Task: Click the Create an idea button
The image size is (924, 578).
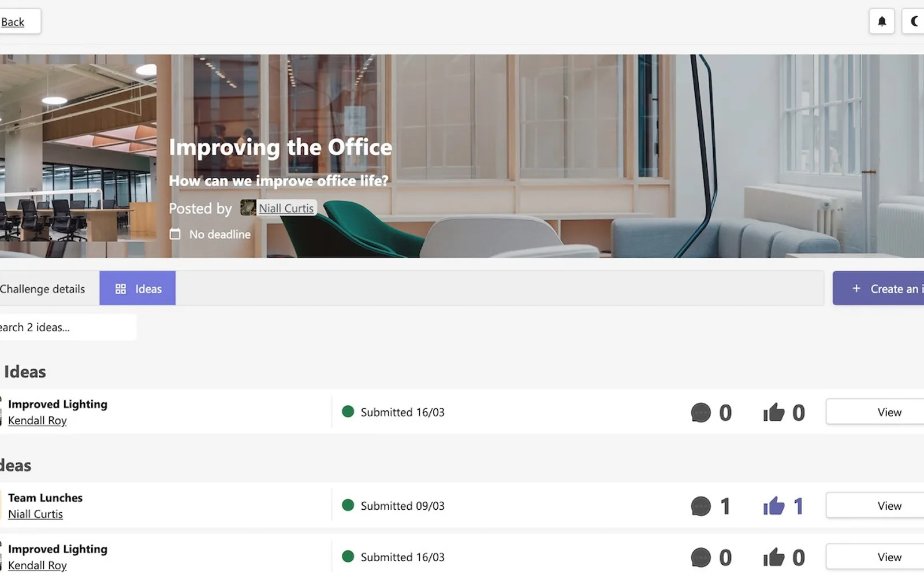Action: coord(878,288)
